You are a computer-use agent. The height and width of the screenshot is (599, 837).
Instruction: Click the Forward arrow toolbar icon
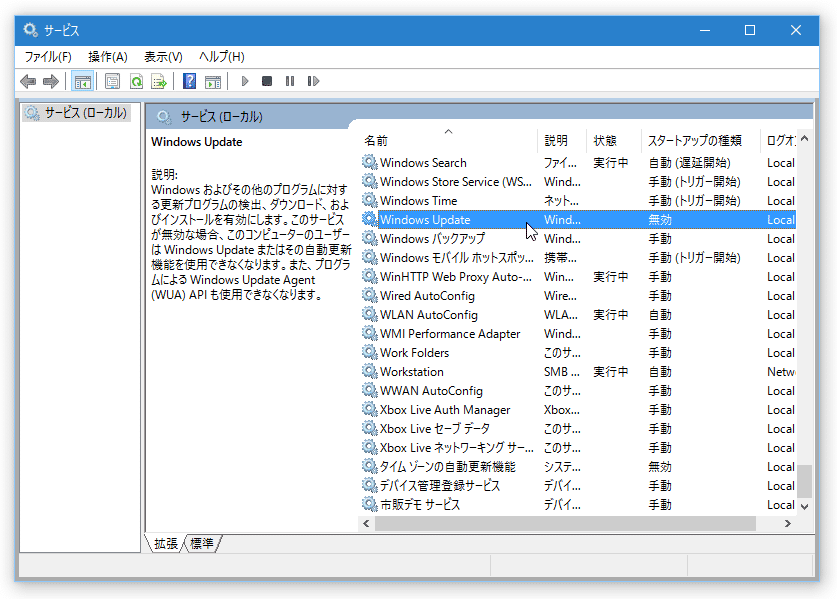tap(51, 81)
